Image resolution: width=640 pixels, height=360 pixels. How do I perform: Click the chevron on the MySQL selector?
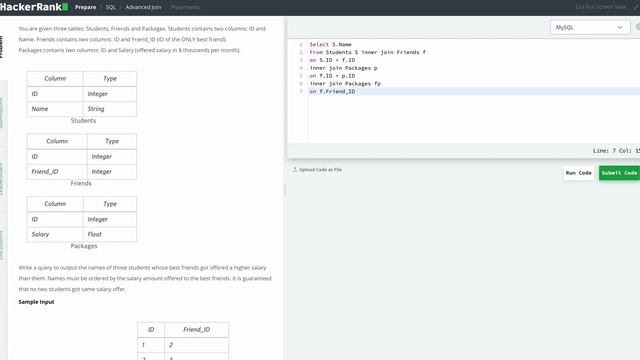[620, 27]
